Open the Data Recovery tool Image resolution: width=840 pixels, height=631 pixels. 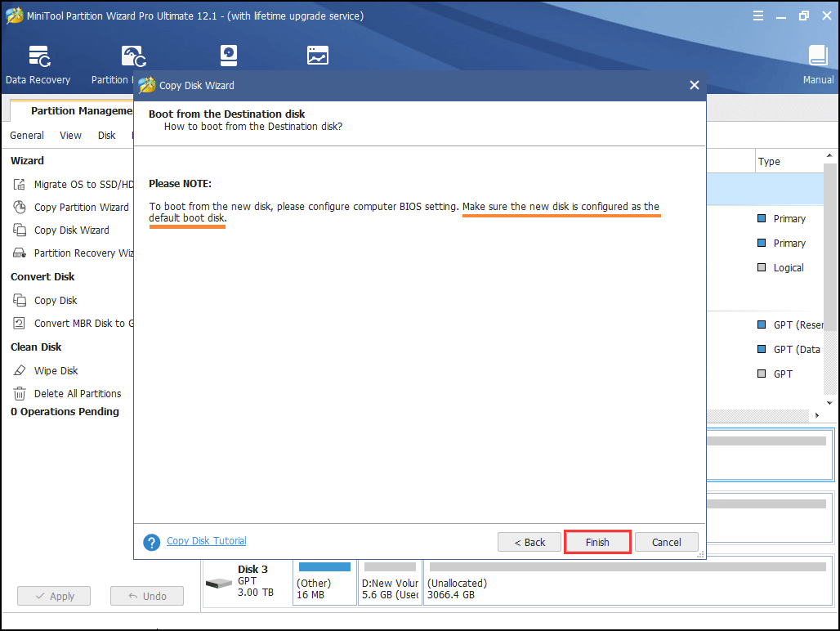(x=38, y=65)
